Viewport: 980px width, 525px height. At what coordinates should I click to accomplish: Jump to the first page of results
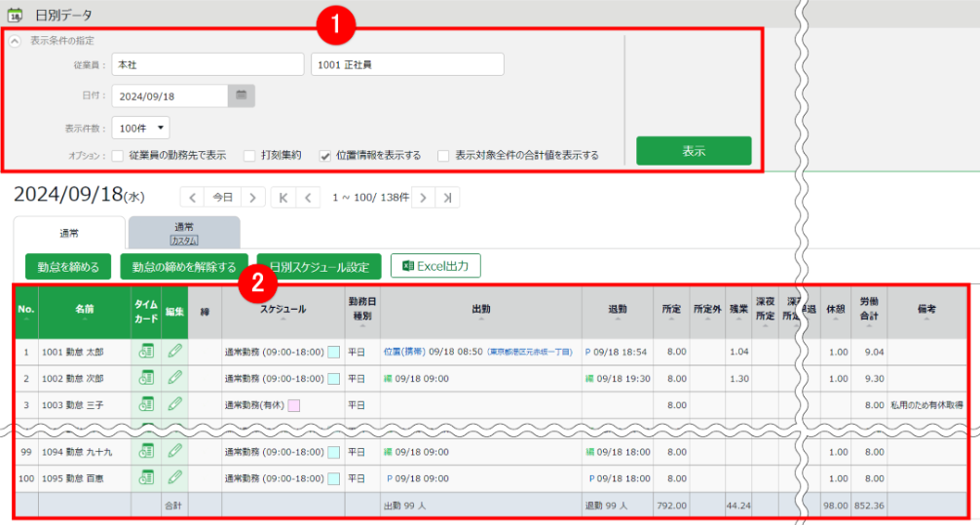283,198
